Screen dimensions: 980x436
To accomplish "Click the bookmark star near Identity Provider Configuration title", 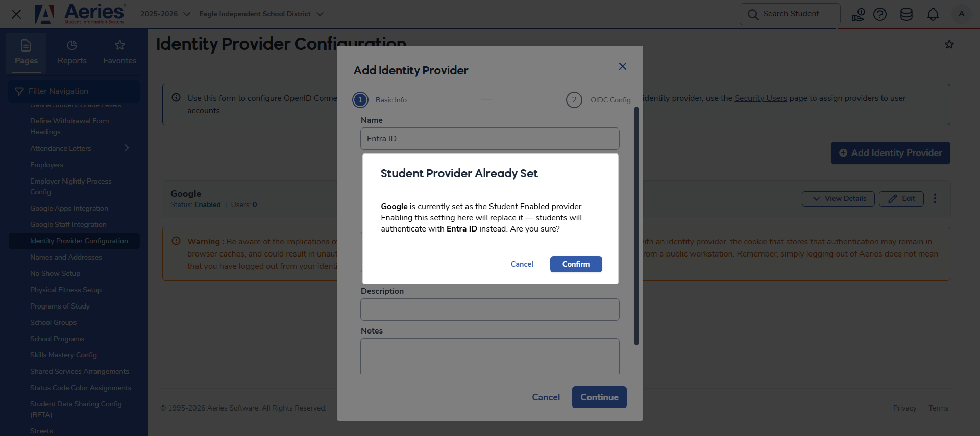I will [x=950, y=44].
